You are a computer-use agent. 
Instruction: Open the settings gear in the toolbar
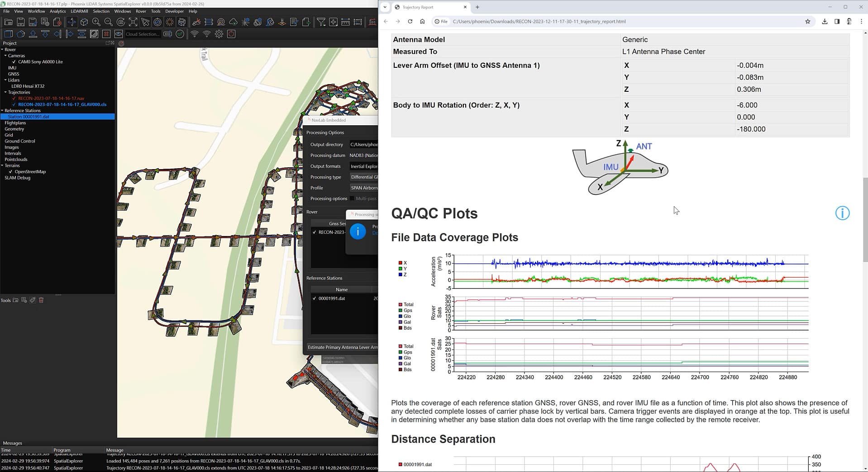[x=219, y=33]
